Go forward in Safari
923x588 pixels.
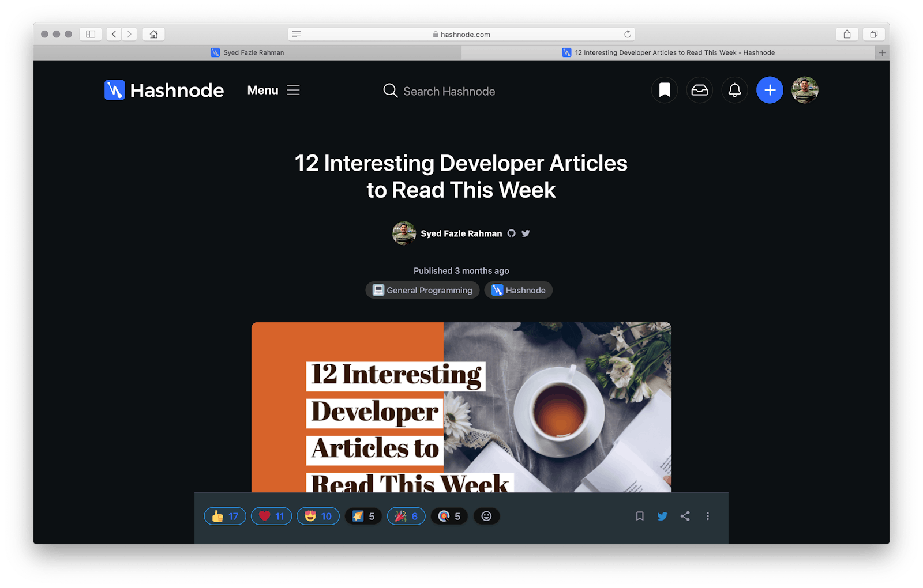coord(129,34)
